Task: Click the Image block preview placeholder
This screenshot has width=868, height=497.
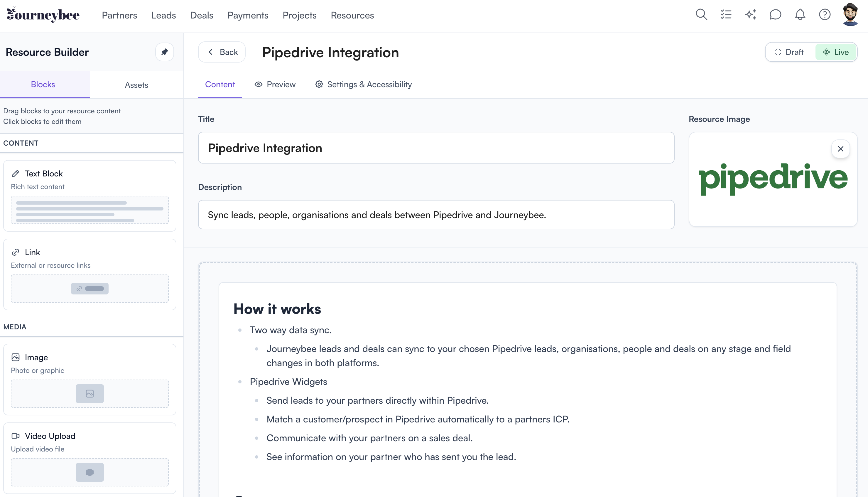Action: point(90,394)
